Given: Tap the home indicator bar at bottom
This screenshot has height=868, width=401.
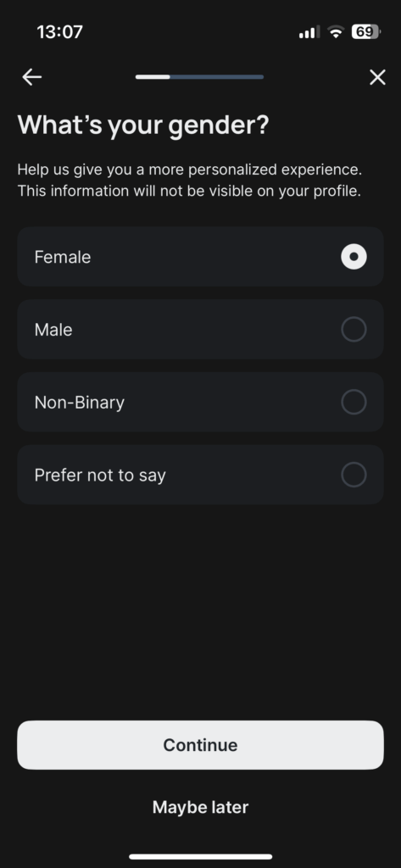Looking at the screenshot, I should click(x=200, y=856).
